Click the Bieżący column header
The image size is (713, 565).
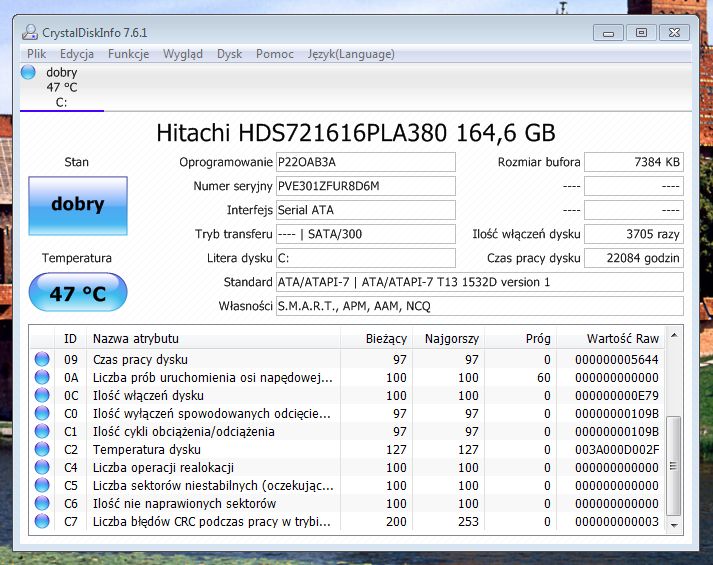(x=377, y=339)
